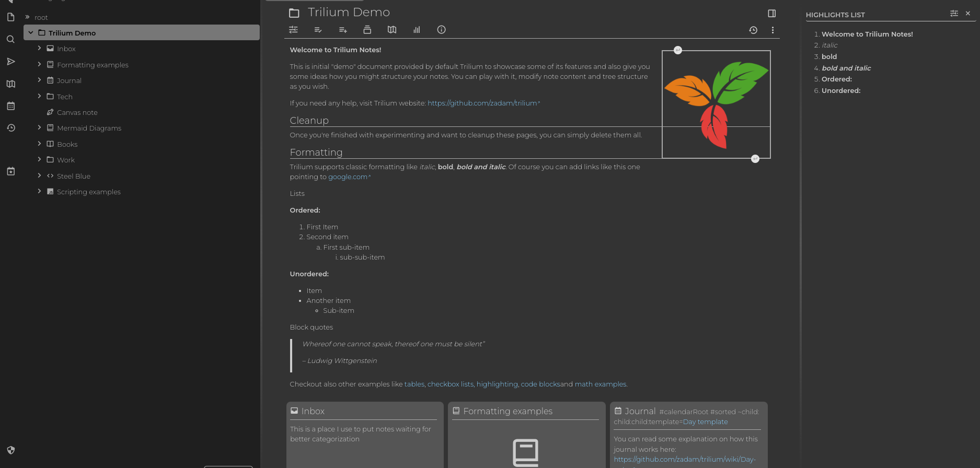
Task: Click the folder icon beside Trilium Demo title
Action: pos(294,13)
